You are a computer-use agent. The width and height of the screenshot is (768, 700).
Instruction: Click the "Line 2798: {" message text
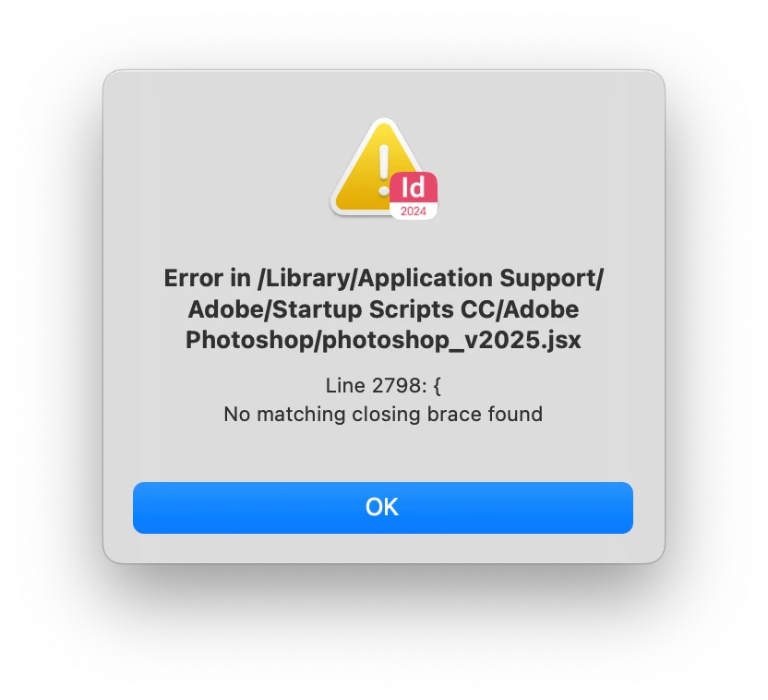383,386
